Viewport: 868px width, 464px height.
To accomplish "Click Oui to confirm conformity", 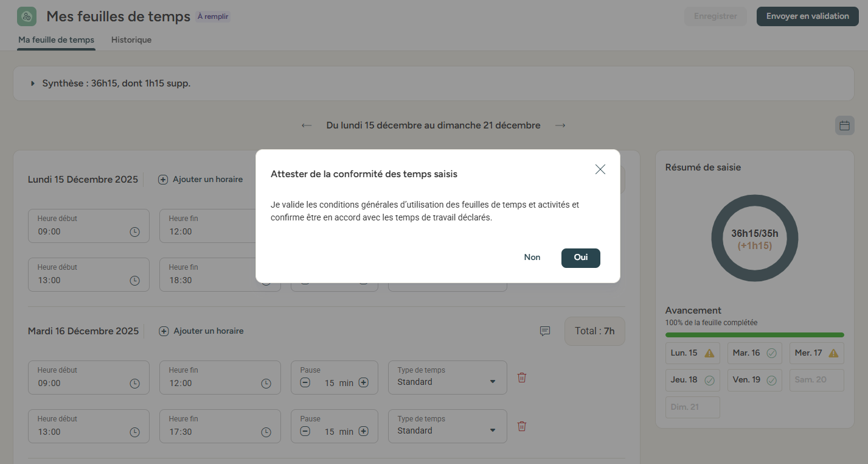I will point(580,258).
